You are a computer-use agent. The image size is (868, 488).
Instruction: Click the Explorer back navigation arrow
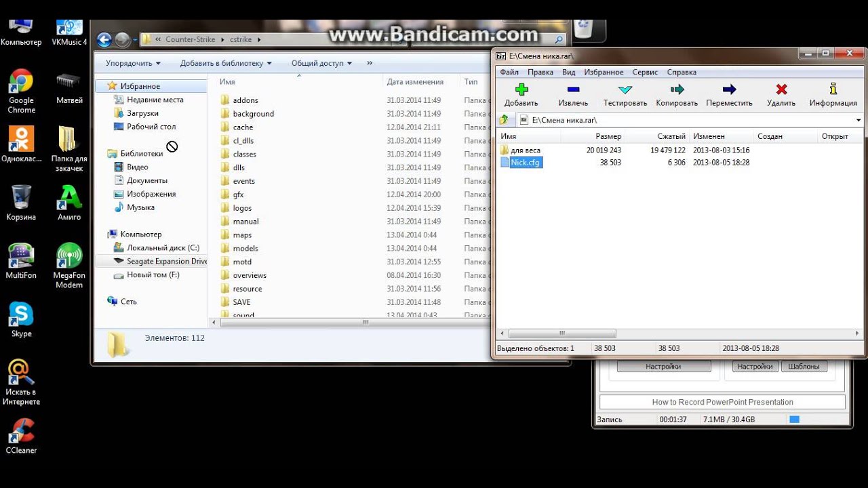104,40
